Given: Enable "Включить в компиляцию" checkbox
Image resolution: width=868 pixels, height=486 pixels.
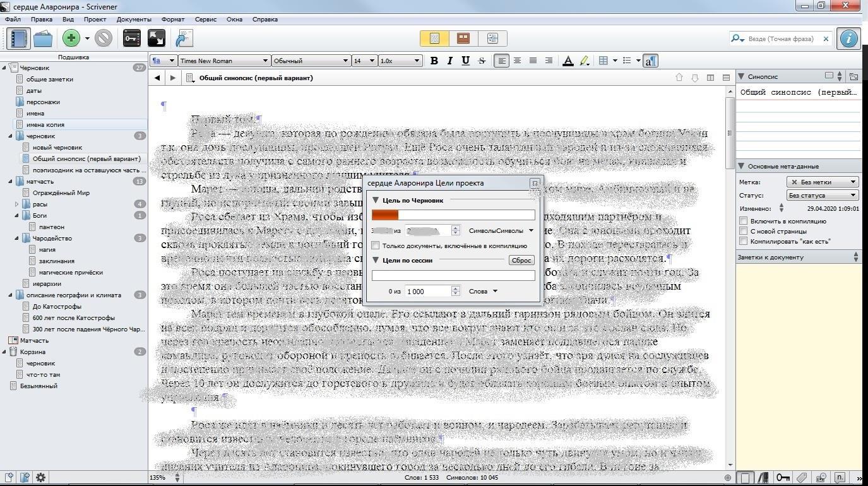Looking at the screenshot, I should 744,221.
